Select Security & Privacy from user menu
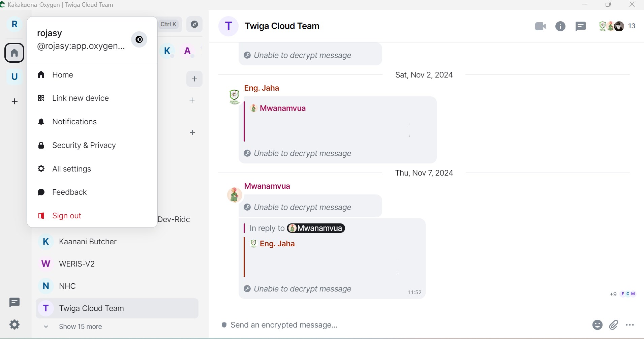The height and width of the screenshot is (339, 644). click(84, 145)
